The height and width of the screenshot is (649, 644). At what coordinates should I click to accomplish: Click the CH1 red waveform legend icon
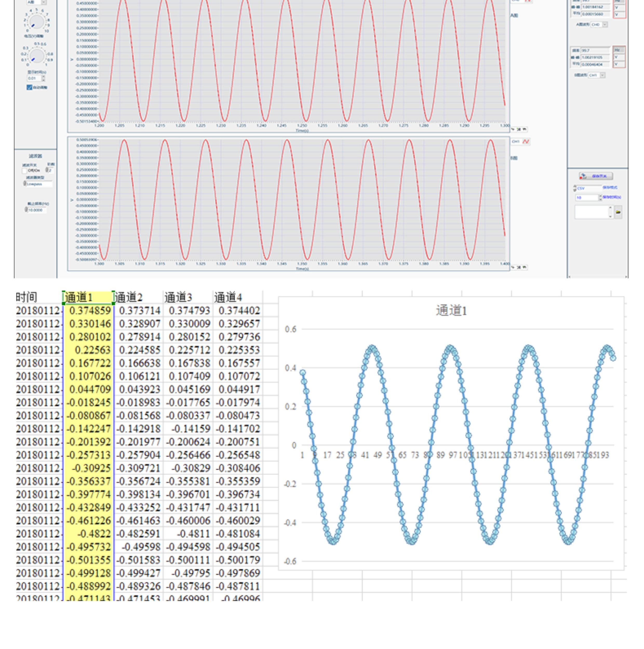tap(526, 142)
